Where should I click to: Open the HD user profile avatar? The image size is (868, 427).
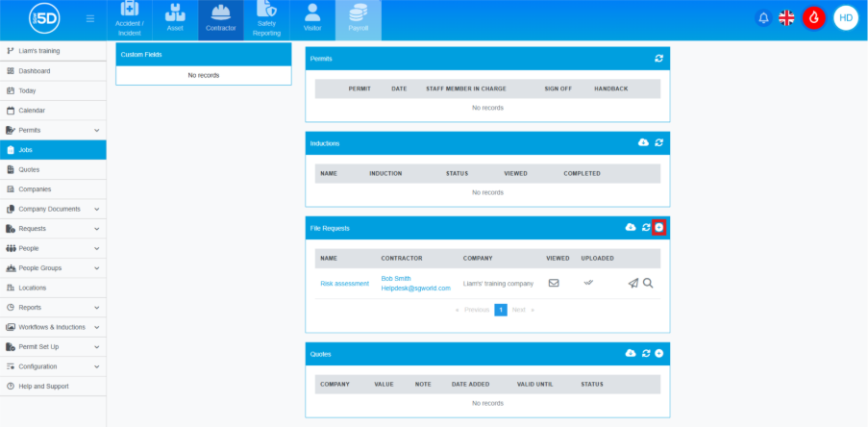point(845,18)
